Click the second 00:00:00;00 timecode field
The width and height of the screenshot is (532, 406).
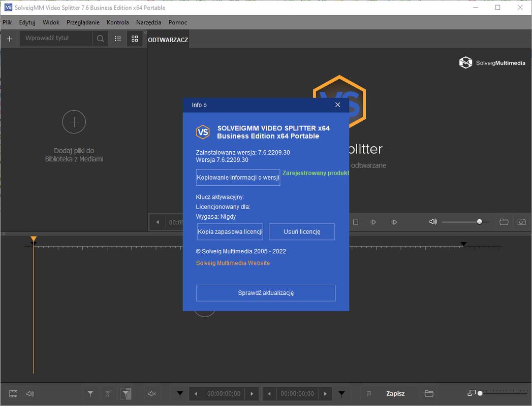(x=297, y=394)
